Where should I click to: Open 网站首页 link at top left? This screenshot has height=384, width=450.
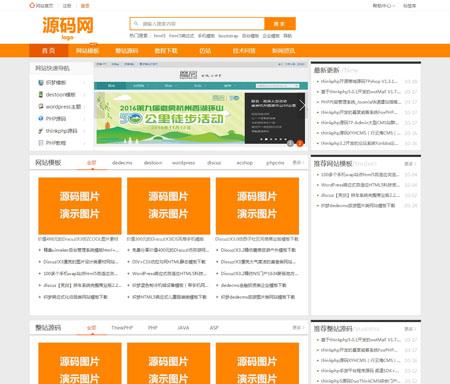[x=41, y=5]
